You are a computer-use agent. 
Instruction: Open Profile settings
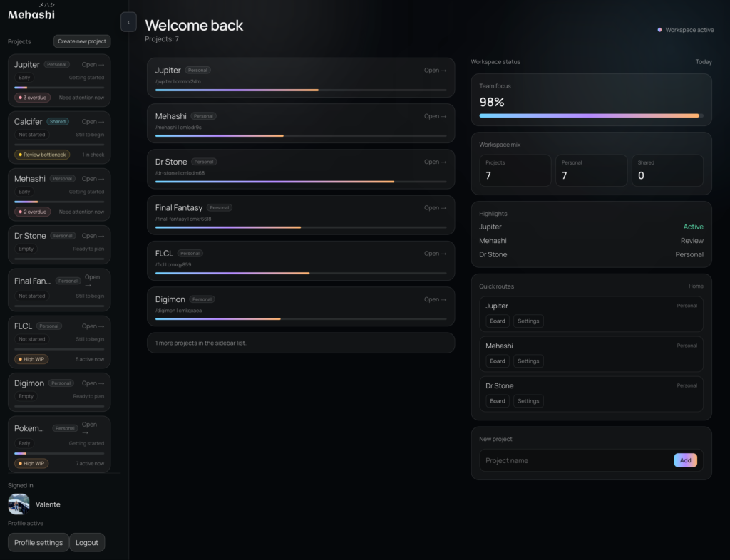point(38,542)
